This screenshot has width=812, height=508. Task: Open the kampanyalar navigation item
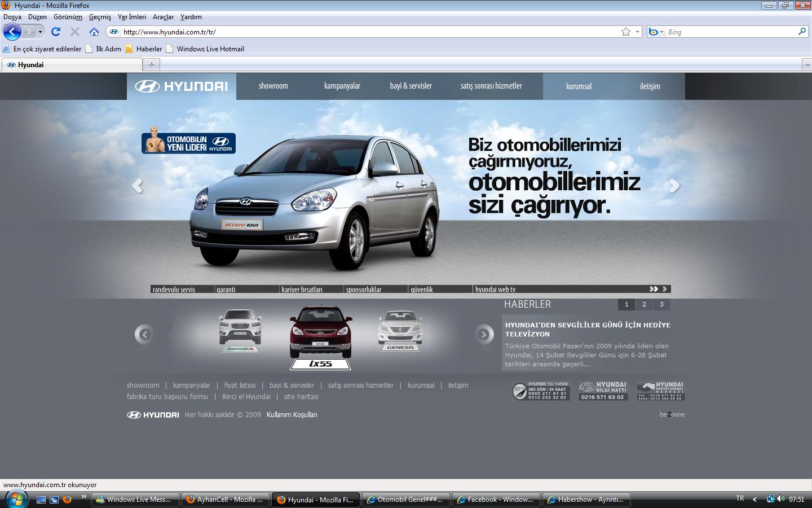tap(342, 86)
